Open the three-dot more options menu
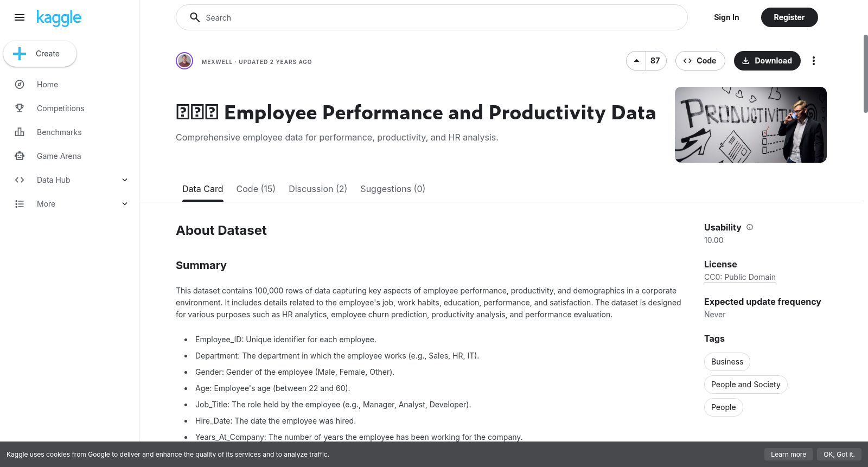 pyautogui.click(x=813, y=61)
